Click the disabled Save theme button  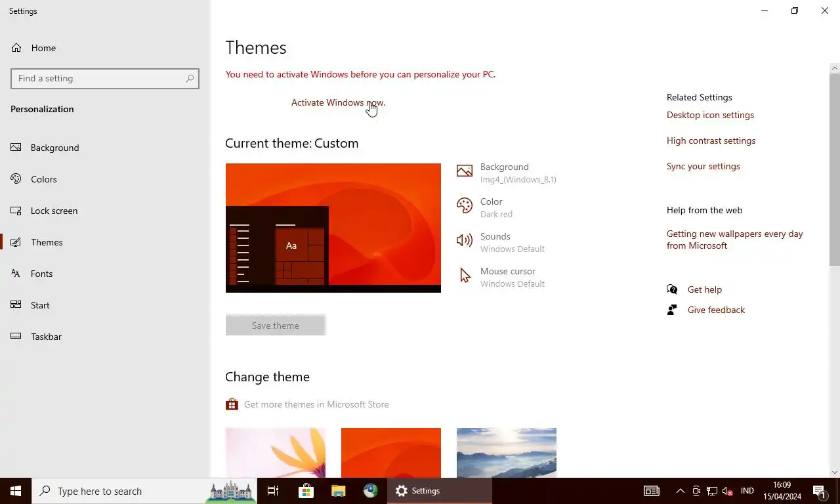point(276,325)
